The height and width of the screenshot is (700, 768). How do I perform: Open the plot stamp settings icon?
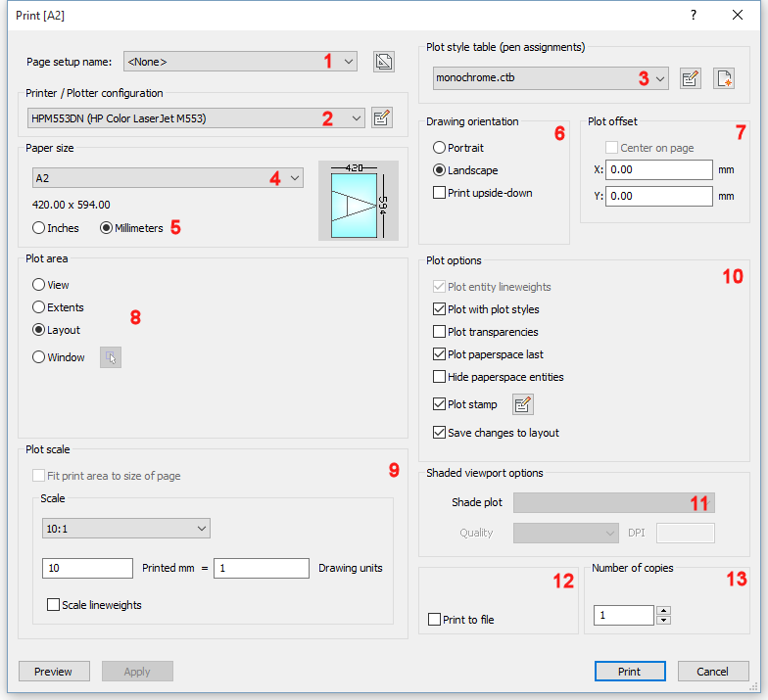[523, 404]
